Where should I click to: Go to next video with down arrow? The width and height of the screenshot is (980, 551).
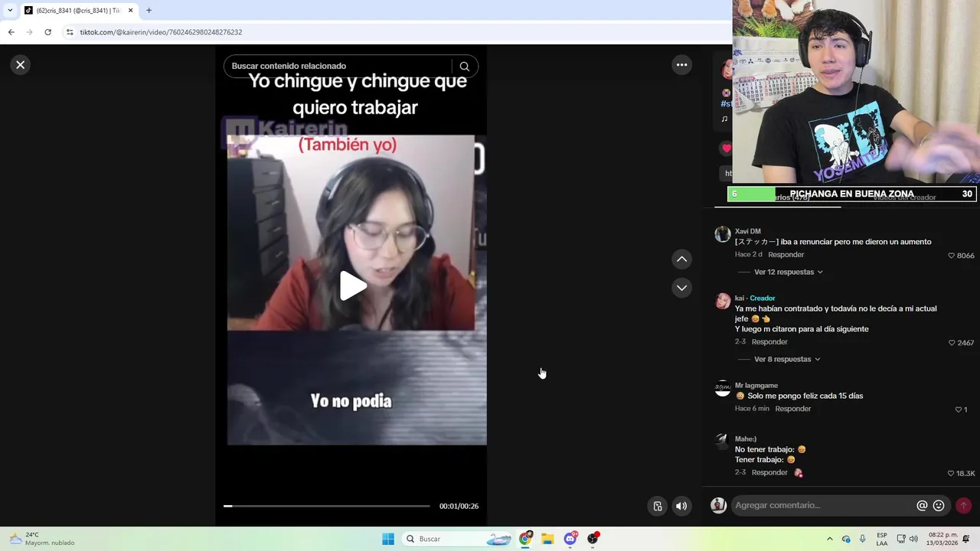click(681, 288)
